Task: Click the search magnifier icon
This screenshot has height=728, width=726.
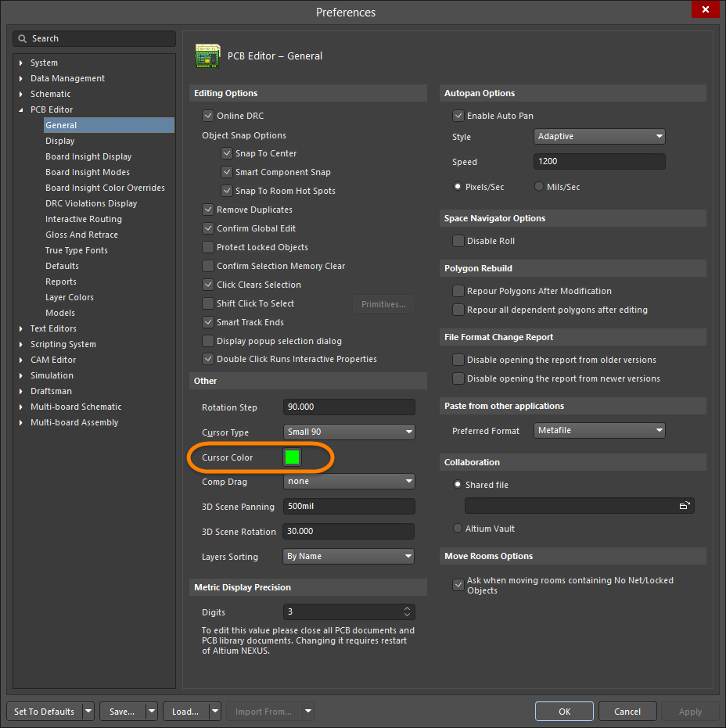Action: click(23, 38)
